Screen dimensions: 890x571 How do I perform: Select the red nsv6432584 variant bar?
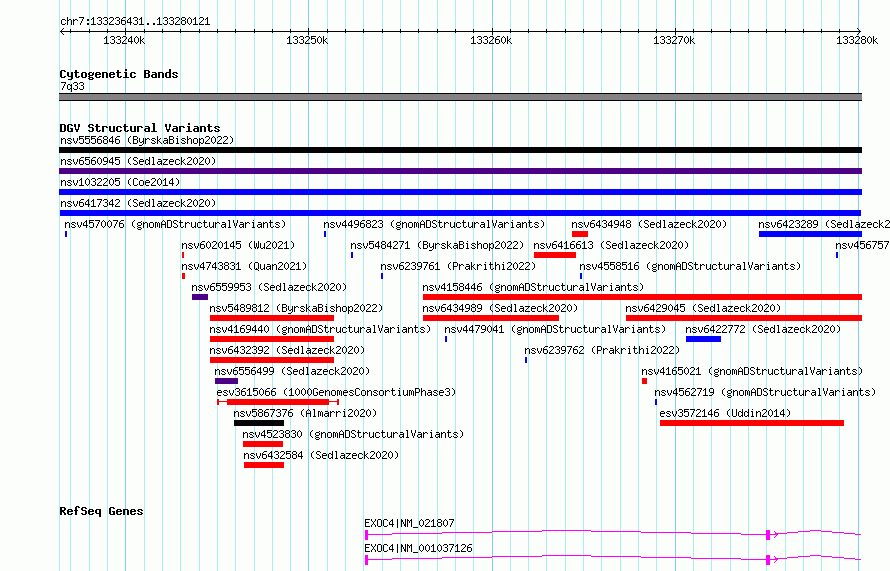(264, 465)
